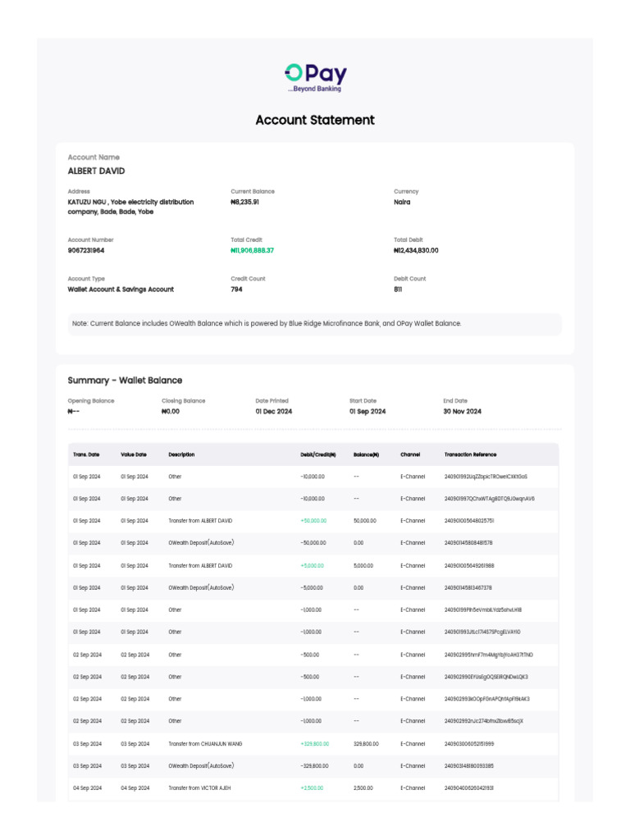Click the Channel column header
Viewport: 630px width, 840px height.
coord(410,454)
